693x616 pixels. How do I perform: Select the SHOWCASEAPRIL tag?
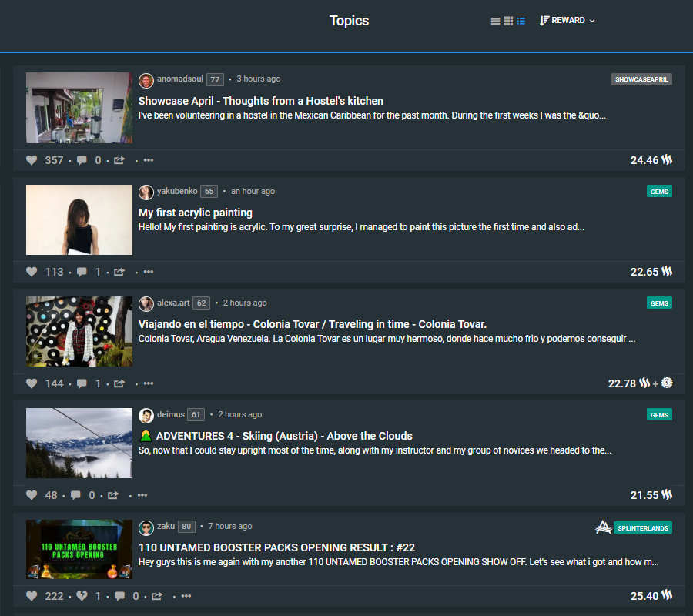(641, 79)
